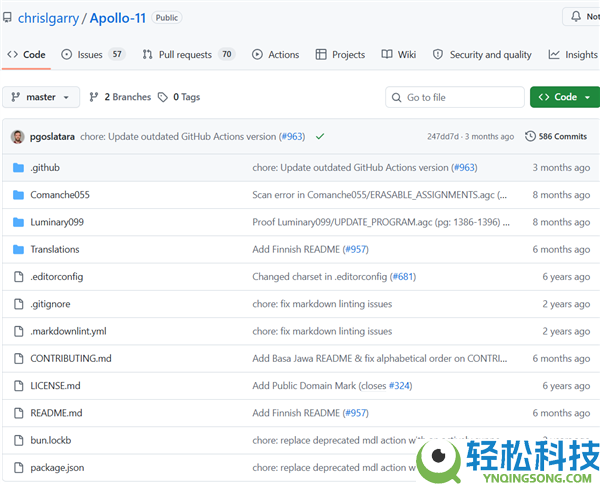The width and height of the screenshot is (600, 484).
Task: Open the .editorconfig file
Action: pos(57,277)
